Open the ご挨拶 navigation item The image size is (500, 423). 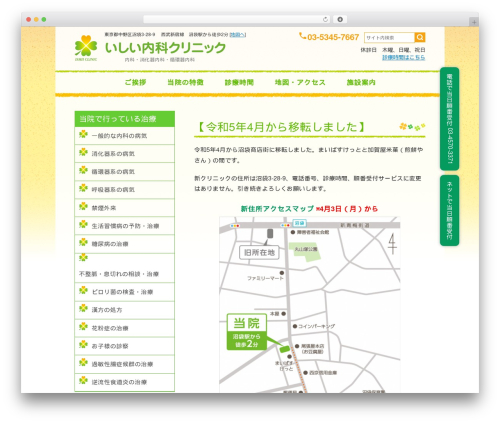(x=135, y=82)
